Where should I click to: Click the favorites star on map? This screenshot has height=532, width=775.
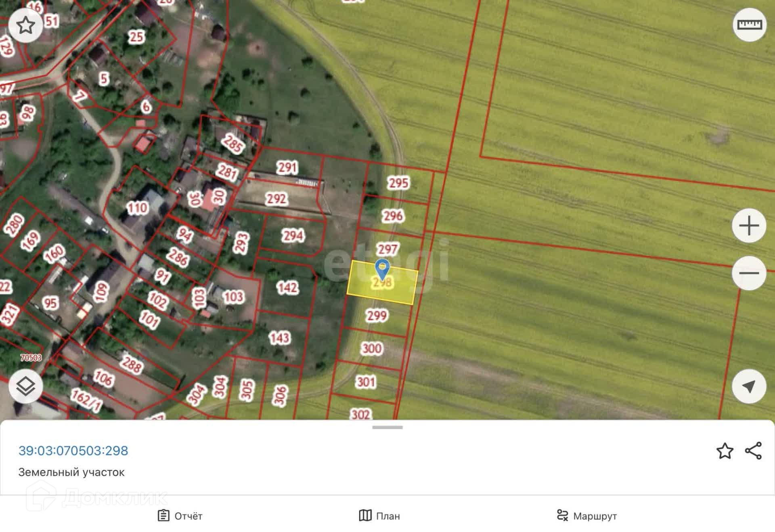(x=25, y=25)
